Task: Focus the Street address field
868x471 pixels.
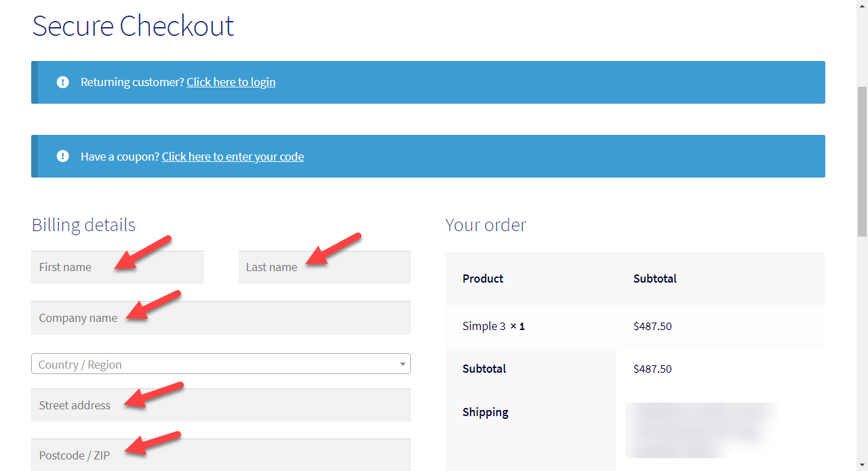Action: tap(221, 405)
